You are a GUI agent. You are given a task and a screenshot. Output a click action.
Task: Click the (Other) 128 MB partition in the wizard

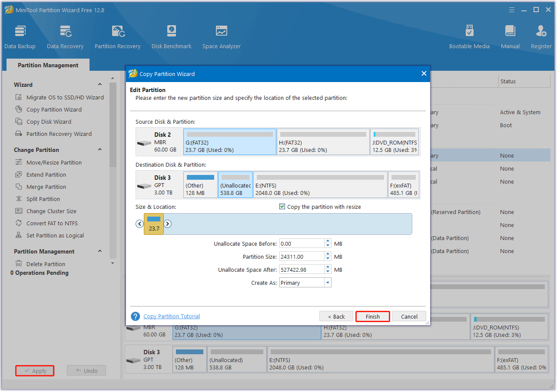point(200,184)
